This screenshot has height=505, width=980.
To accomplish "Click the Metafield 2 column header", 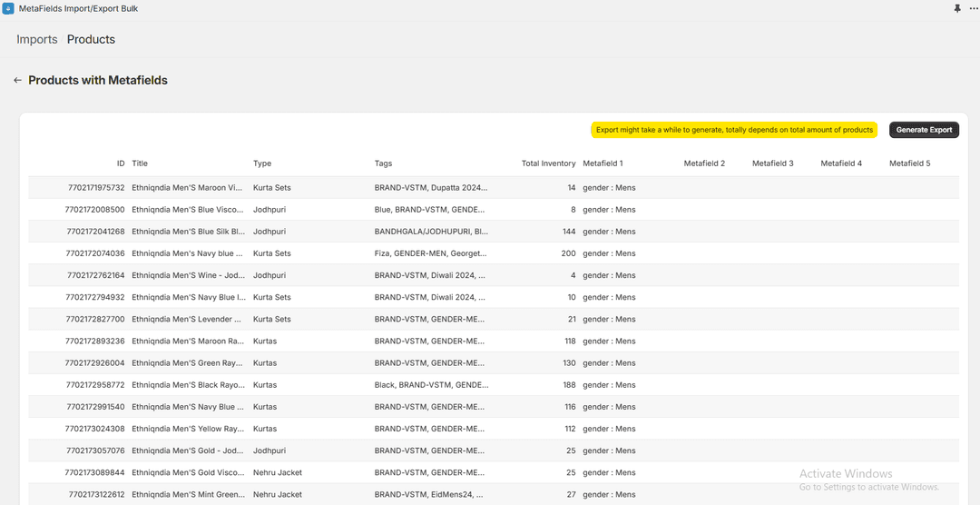I will (x=704, y=163).
